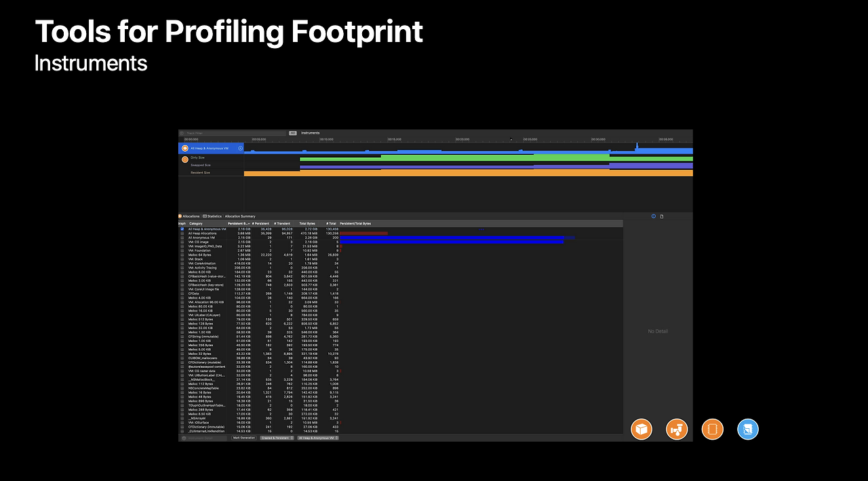Click the blue info icon above detail pane
This screenshot has width=868, height=481.
pyautogui.click(x=654, y=216)
